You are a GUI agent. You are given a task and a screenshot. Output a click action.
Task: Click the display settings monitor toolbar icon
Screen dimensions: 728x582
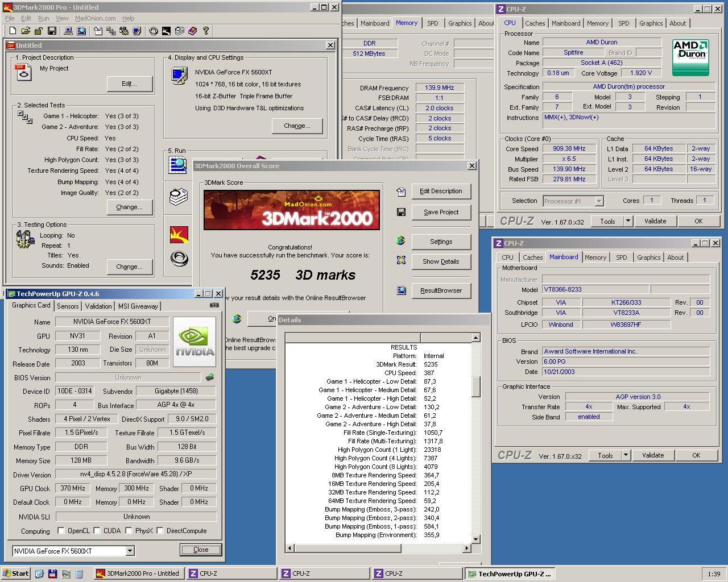point(137,31)
